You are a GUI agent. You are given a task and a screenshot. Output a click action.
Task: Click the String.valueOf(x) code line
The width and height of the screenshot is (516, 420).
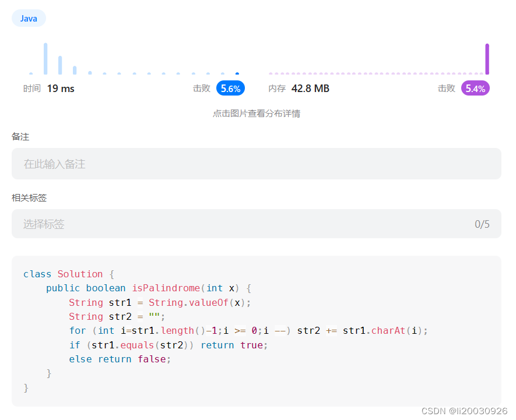(x=160, y=302)
